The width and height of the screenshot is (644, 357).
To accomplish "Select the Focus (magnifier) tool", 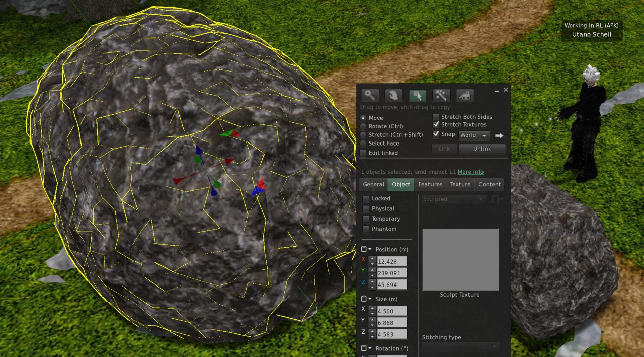I will coord(370,95).
